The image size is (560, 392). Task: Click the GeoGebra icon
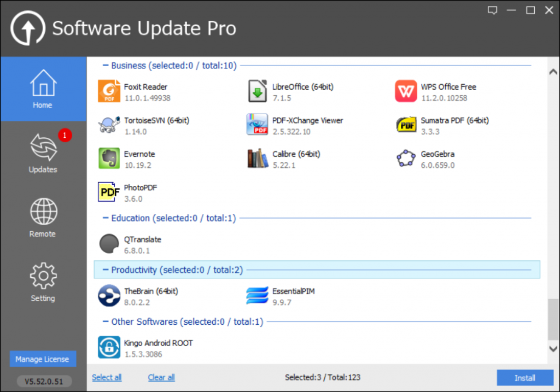(x=406, y=158)
